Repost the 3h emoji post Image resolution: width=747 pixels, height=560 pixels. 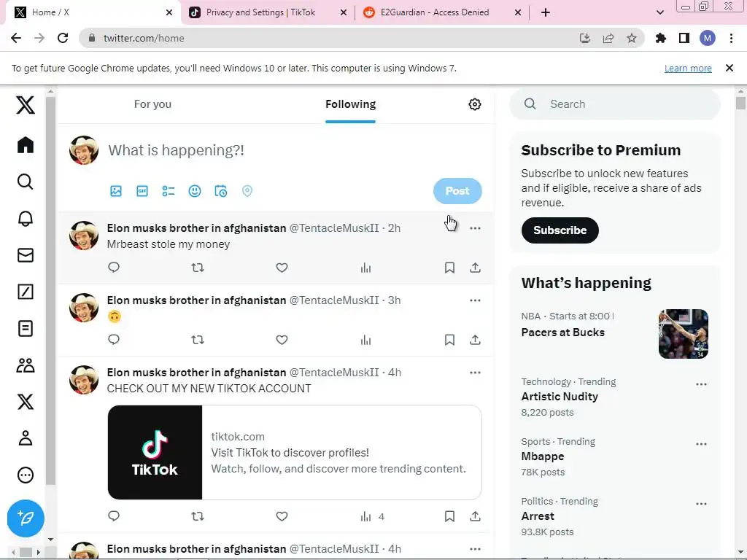[x=198, y=340]
